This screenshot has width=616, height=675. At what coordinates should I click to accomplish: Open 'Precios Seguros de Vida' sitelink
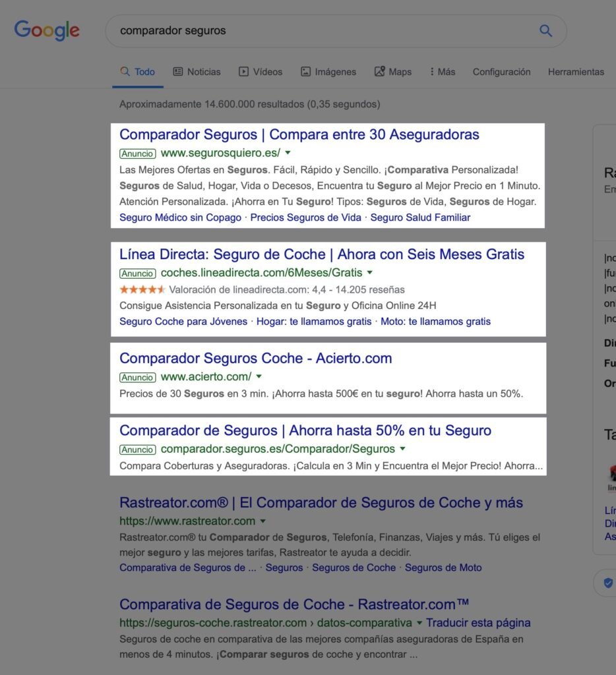[x=306, y=218]
